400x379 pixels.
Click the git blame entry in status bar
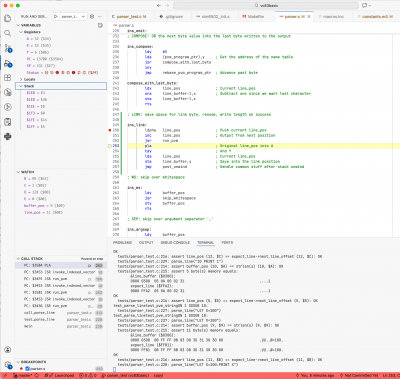click(315, 375)
